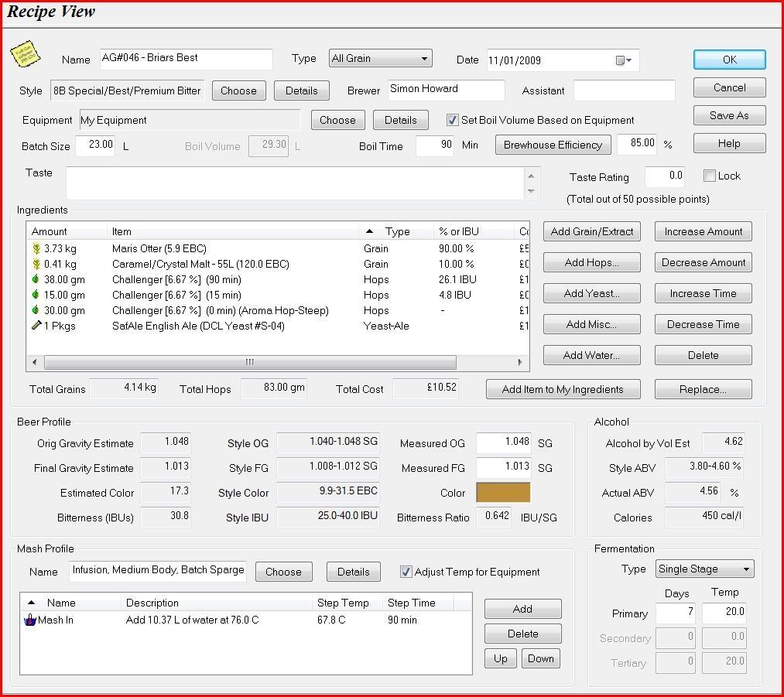Click mash Step Temp column header
The height and width of the screenshot is (697, 784).
[x=347, y=603]
